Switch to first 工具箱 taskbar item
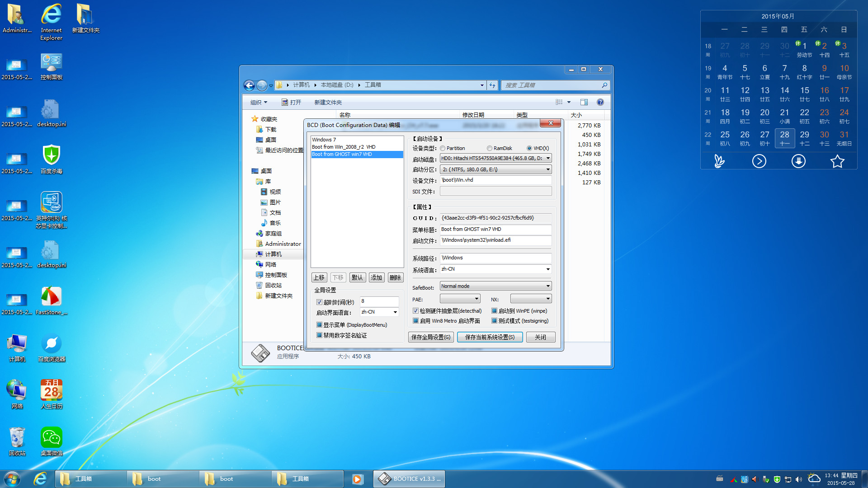The image size is (868, 488). click(x=90, y=479)
